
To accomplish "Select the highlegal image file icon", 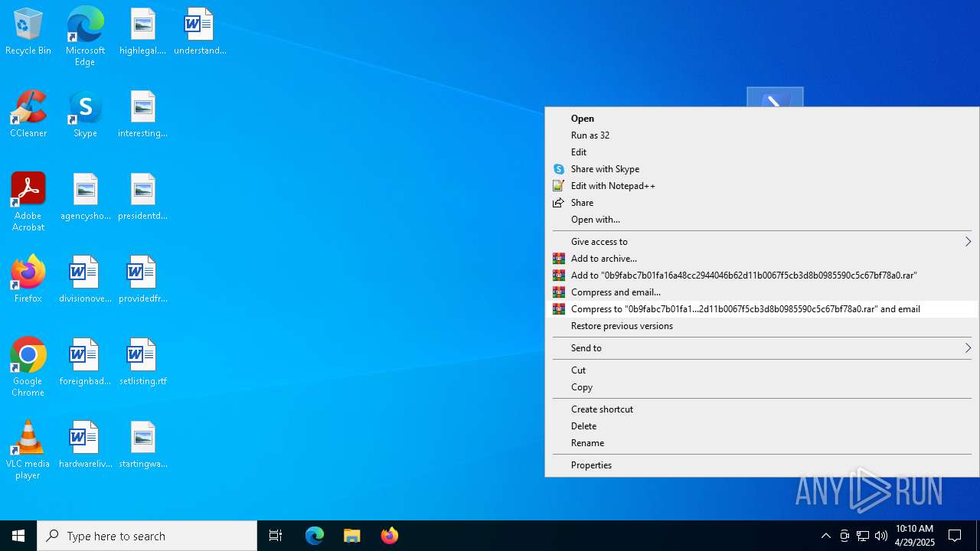I will 142,32.
